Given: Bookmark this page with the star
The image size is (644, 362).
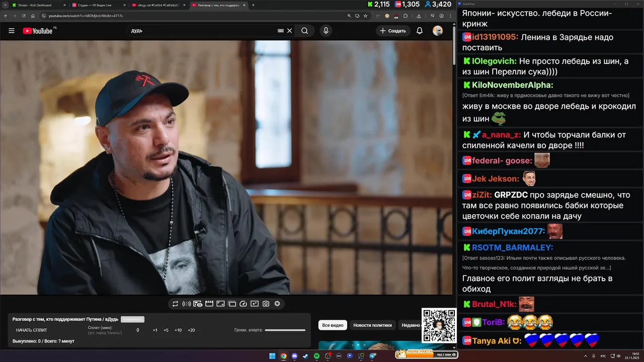Looking at the screenshot, I should 365,16.
